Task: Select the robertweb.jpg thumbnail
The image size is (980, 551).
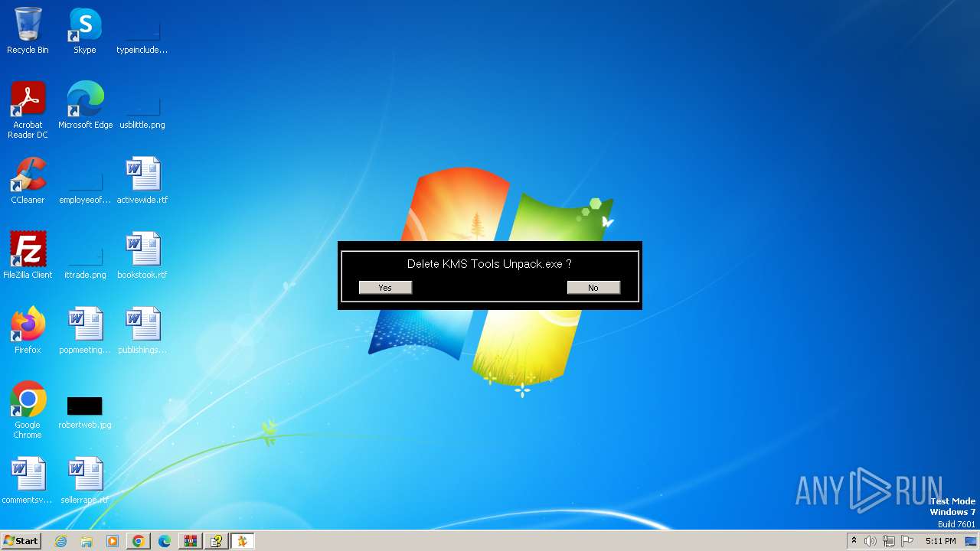Action: [x=85, y=406]
